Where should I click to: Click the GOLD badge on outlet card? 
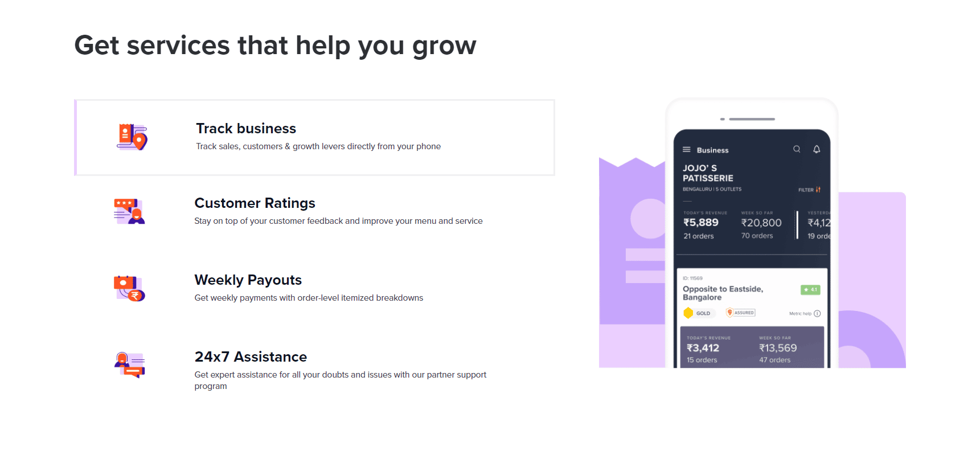[x=698, y=313]
